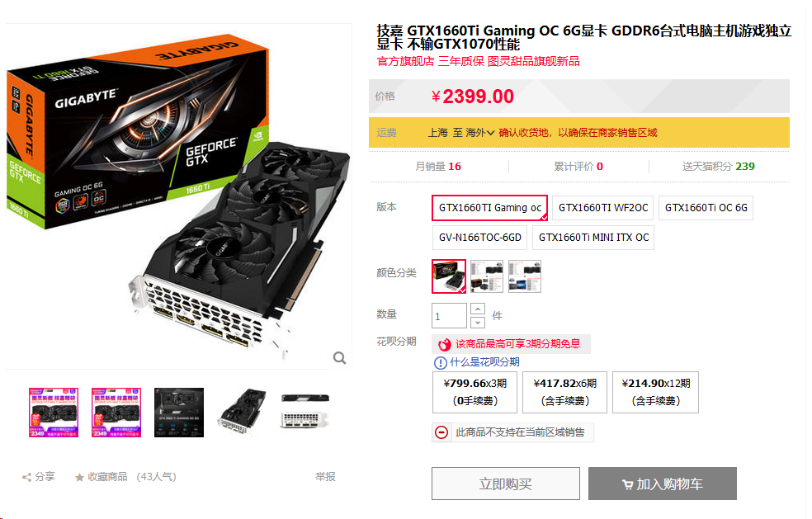The height and width of the screenshot is (519, 812).
Task: Select the GTX1660TI WF2OC version option
Action: tap(602, 208)
